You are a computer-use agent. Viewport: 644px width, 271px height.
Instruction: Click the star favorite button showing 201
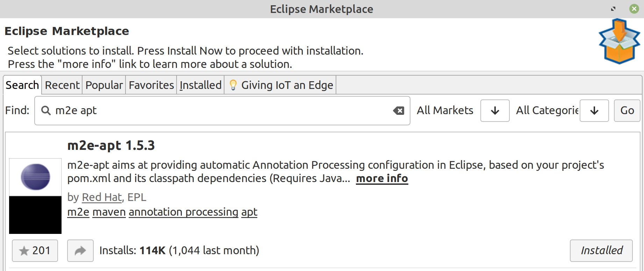click(35, 251)
